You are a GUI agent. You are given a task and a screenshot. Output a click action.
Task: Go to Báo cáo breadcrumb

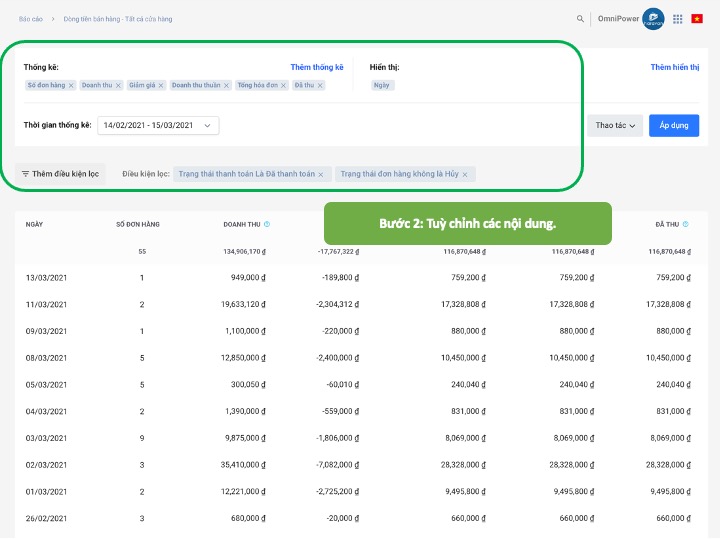[31, 19]
